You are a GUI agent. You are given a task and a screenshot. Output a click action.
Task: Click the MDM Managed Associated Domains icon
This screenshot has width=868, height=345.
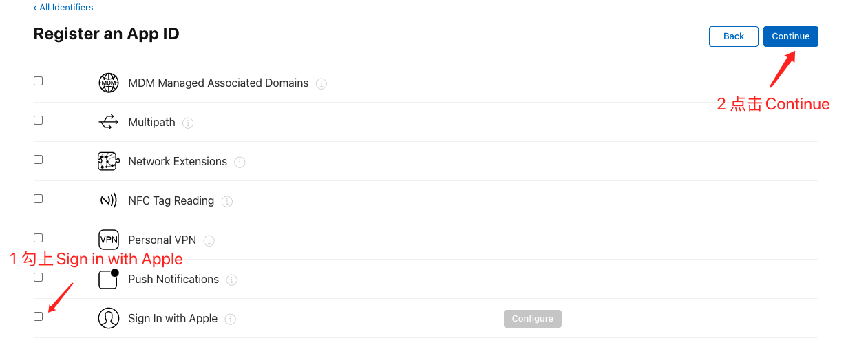109,83
